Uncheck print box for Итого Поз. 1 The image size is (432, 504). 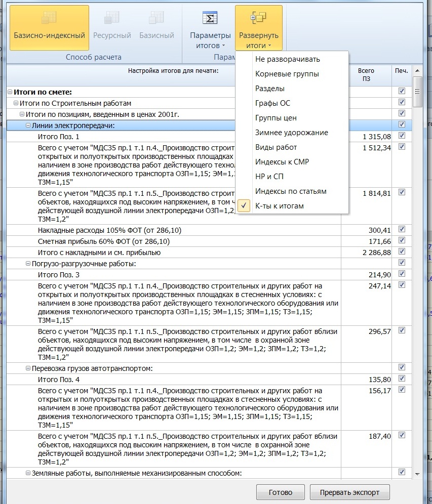coord(402,136)
